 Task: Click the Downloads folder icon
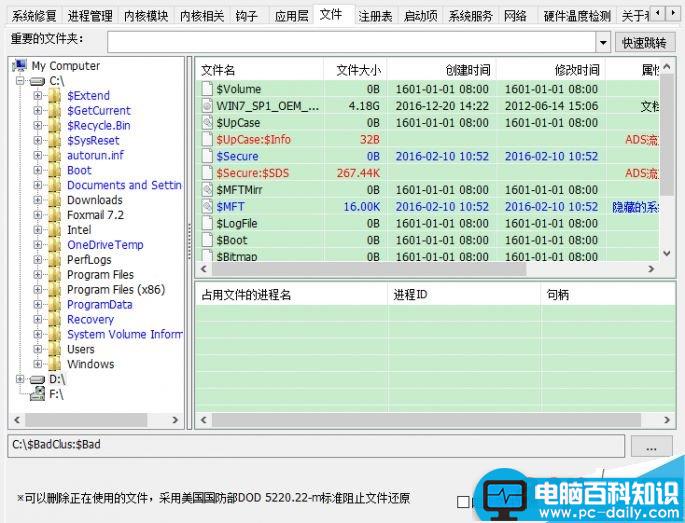[x=54, y=200]
